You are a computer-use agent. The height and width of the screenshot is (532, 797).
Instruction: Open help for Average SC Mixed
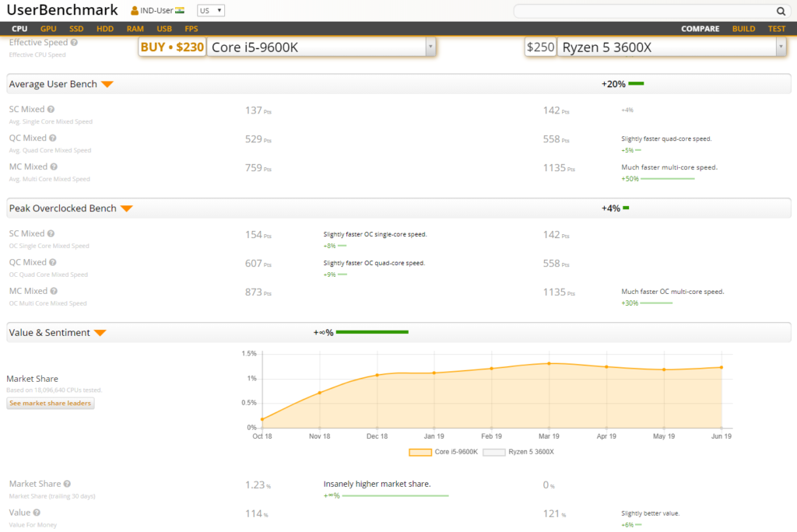[x=51, y=109]
